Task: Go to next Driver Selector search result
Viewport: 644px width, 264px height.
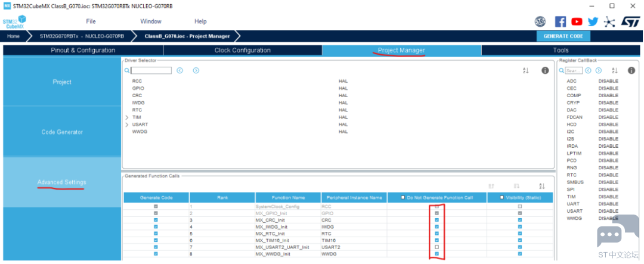Action: [x=196, y=71]
